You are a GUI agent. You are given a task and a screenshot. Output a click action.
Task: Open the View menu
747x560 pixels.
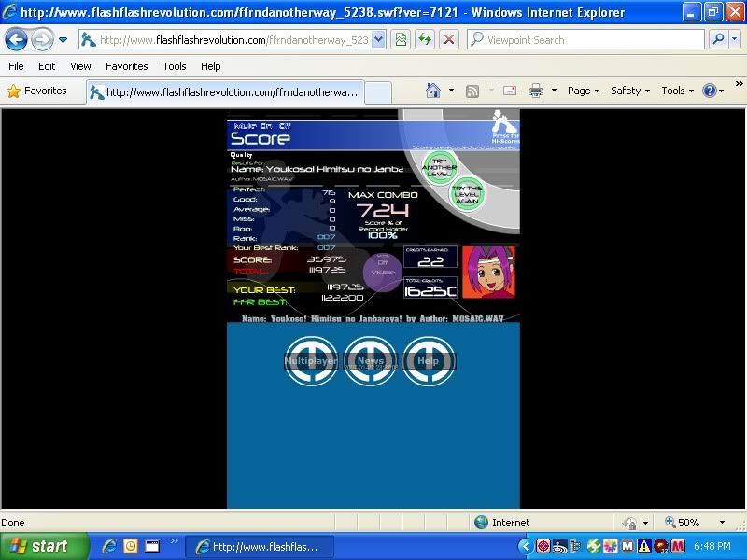coord(80,66)
